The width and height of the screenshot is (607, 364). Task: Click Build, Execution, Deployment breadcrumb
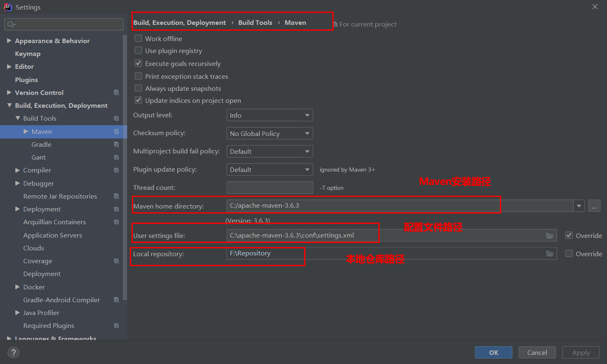pyautogui.click(x=180, y=22)
